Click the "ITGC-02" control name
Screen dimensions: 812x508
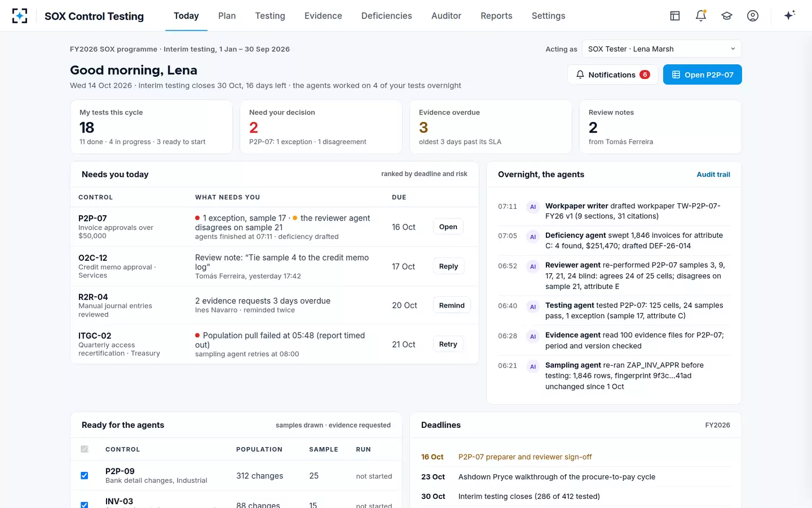(95, 336)
